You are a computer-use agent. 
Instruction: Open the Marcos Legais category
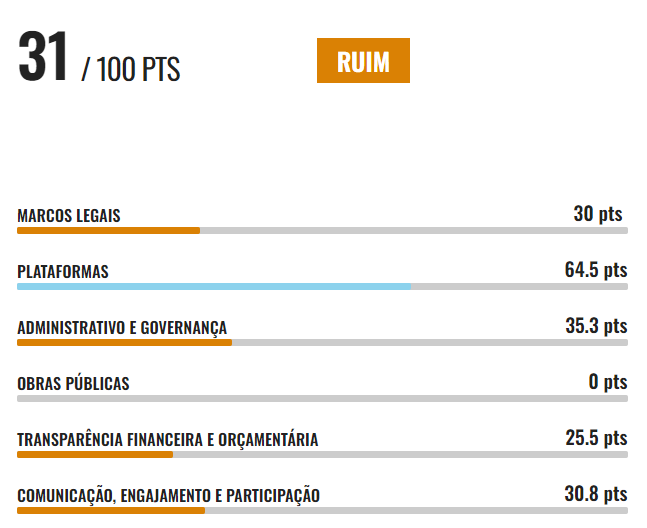coord(69,216)
